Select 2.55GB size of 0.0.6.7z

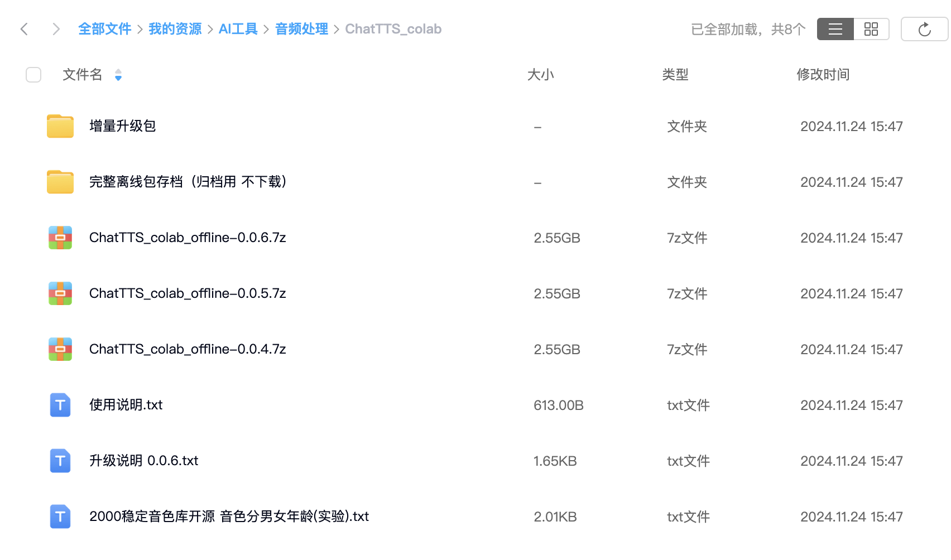click(557, 238)
